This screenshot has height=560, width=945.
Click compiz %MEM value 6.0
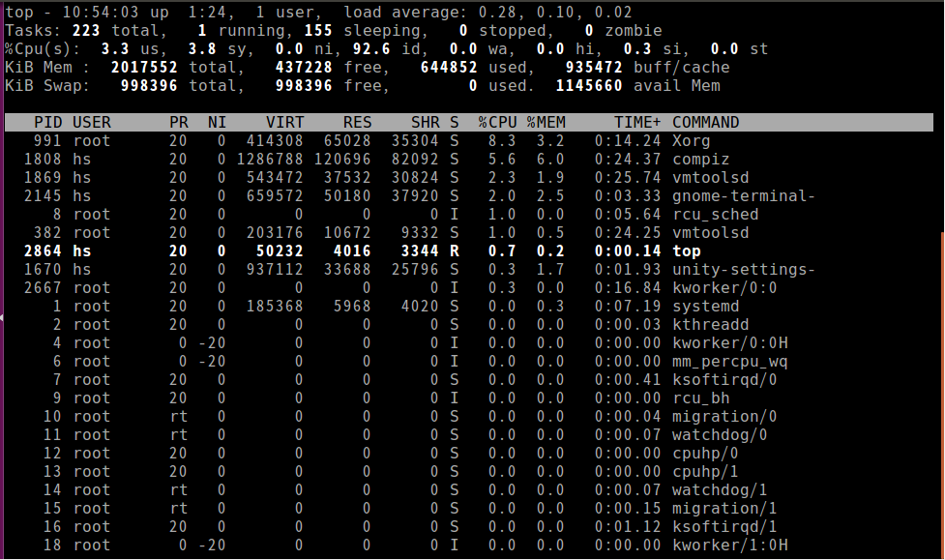point(551,160)
